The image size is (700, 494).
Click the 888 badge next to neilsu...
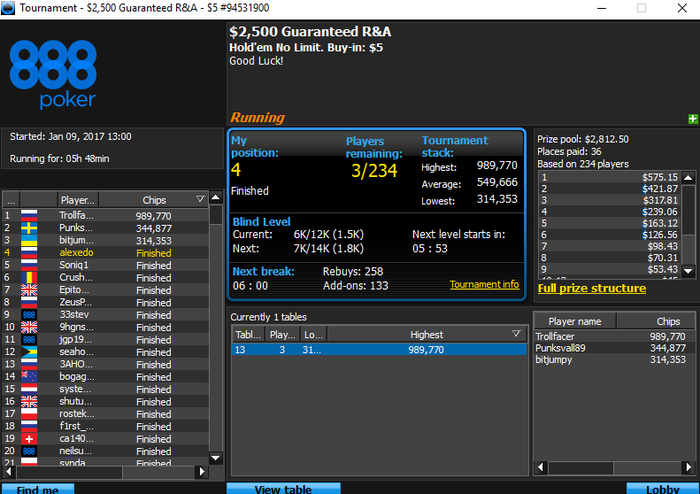point(29,451)
